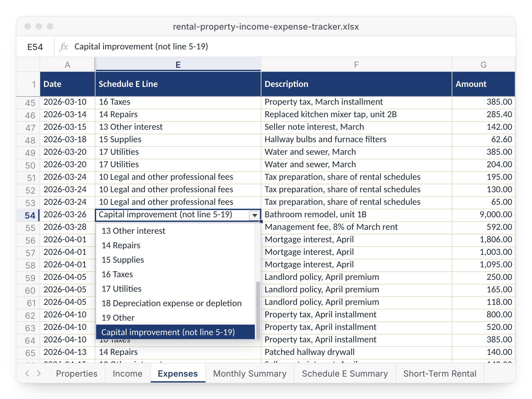532x399 pixels.
Task: Select 'Patched hallway drywall' cell
Action: coord(357,352)
